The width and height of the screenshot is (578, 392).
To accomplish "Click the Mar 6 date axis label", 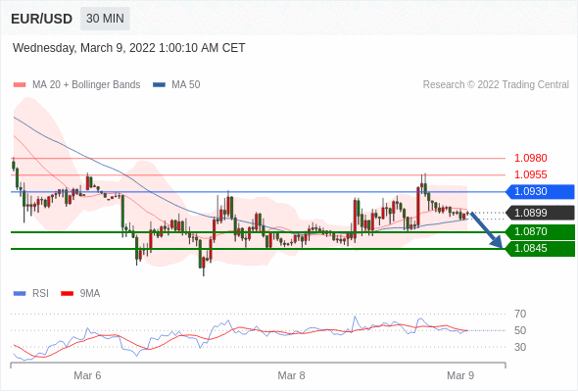I will (x=87, y=375).
